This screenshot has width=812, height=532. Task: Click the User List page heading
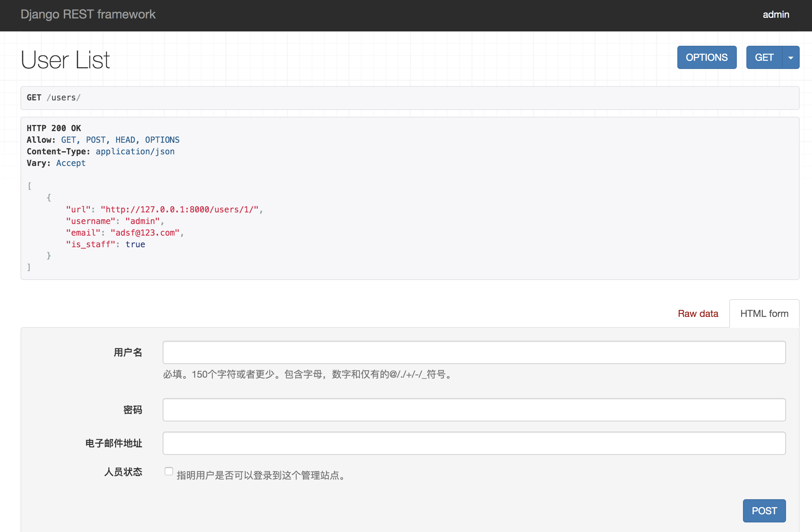coord(65,60)
